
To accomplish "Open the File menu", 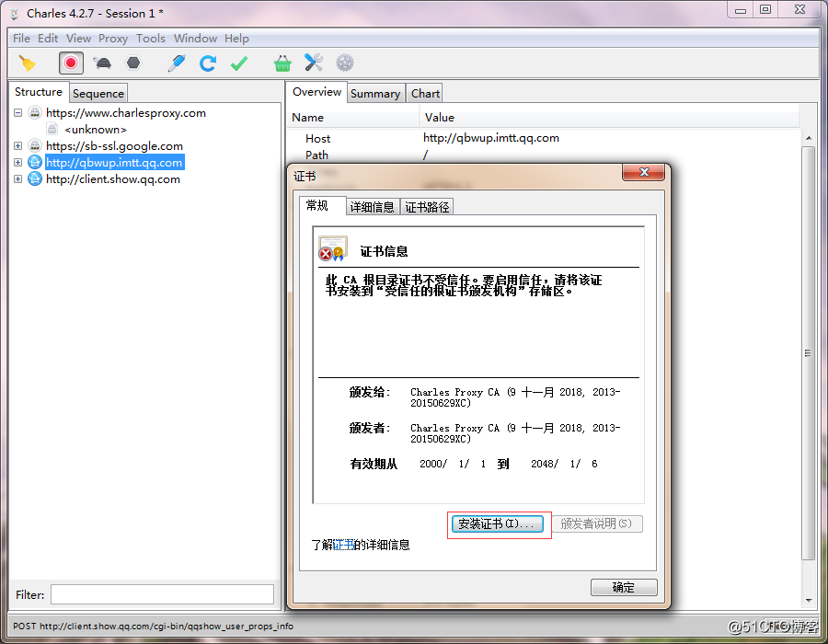I will 21,39.
